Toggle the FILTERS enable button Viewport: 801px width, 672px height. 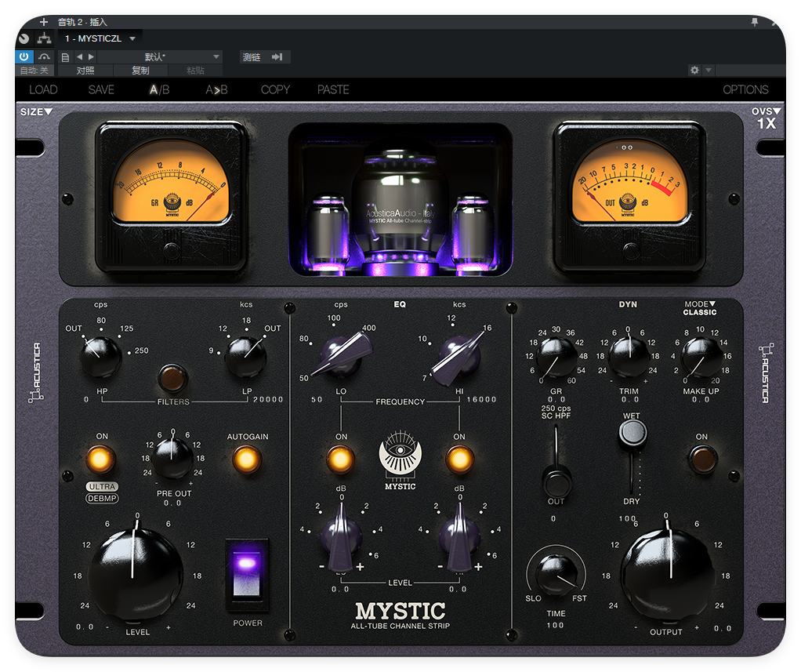[172, 378]
